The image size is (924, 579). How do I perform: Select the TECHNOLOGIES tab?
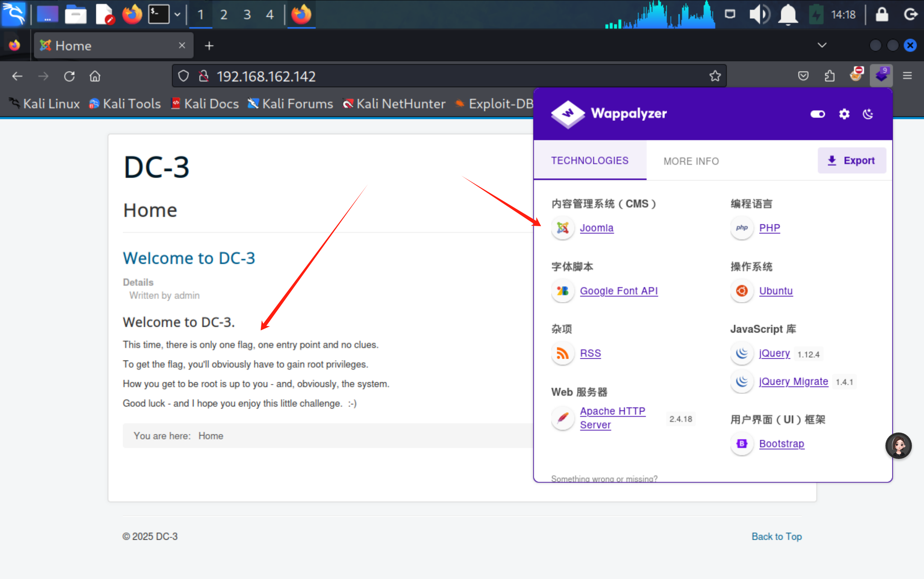[590, 160]
